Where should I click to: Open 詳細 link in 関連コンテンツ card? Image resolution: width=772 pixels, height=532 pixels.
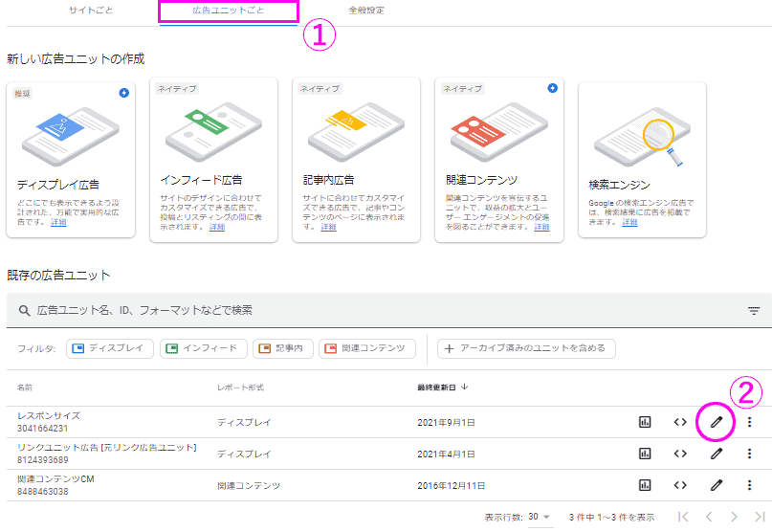541,227
